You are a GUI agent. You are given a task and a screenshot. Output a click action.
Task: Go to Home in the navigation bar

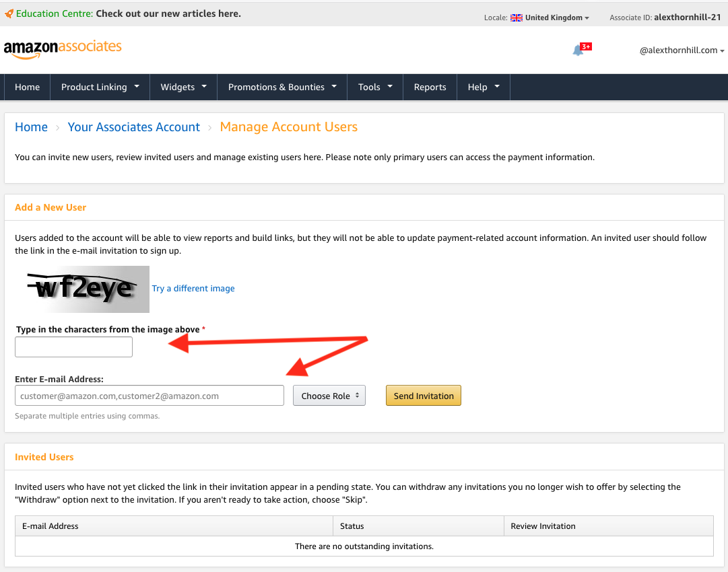point(28,87)
